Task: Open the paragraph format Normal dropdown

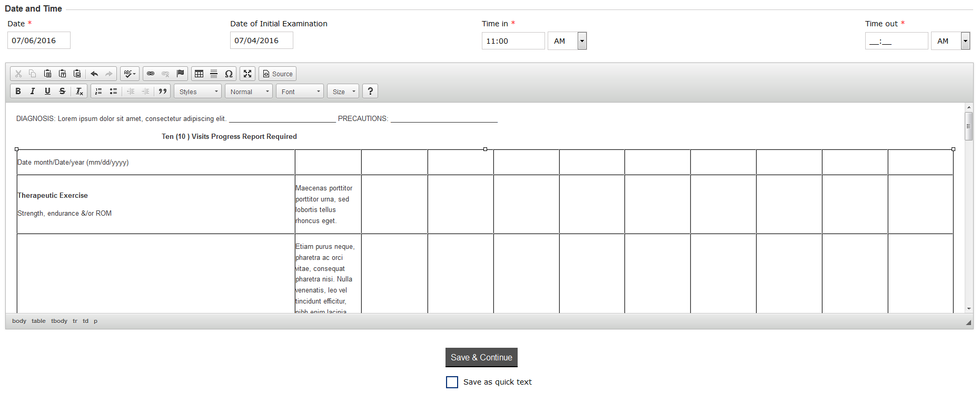Action: (x=249, y=92)
